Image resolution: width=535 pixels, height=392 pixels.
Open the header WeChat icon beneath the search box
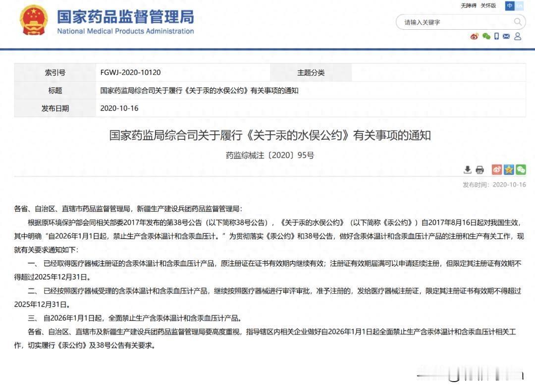(x=486, y=36)
